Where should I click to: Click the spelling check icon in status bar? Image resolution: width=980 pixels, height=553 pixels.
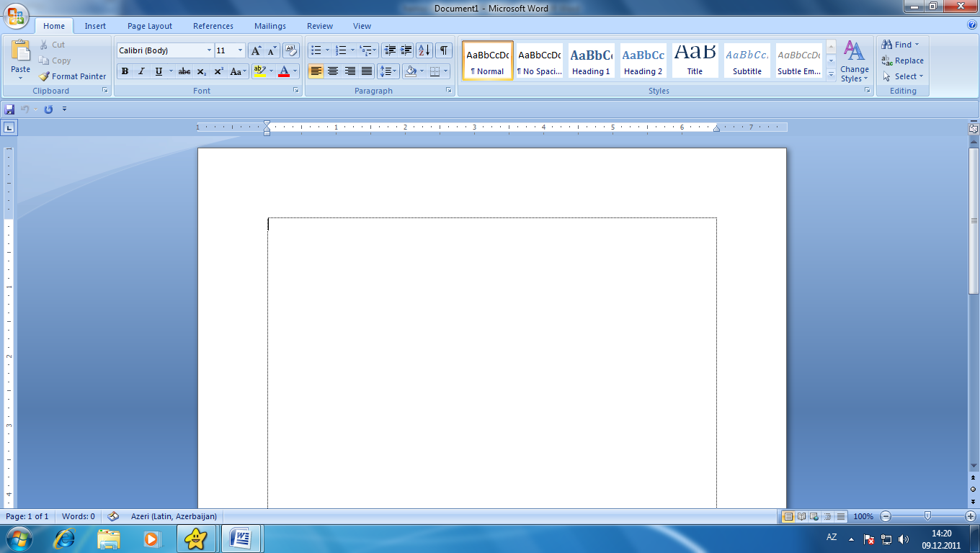[113, 516]
